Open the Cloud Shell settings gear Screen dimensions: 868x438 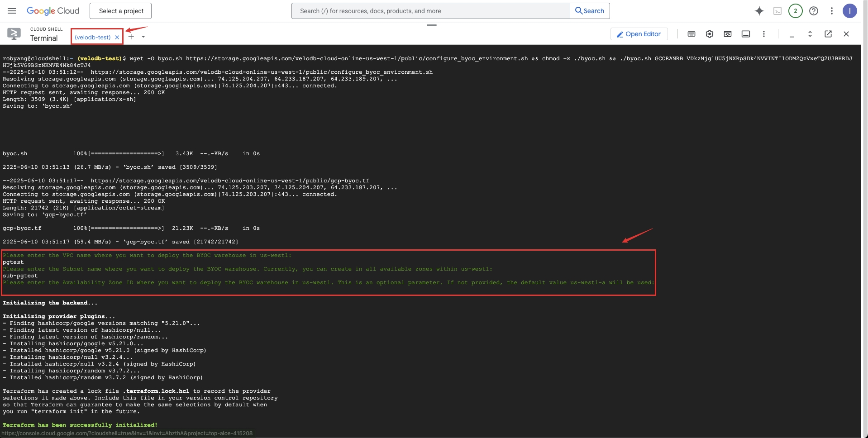(x=709, y=34)
